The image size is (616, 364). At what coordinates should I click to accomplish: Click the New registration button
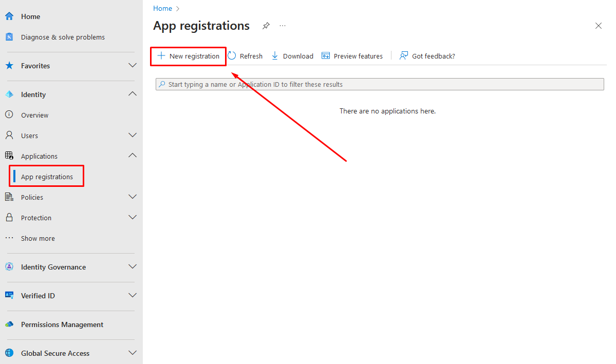click(189, 56)
